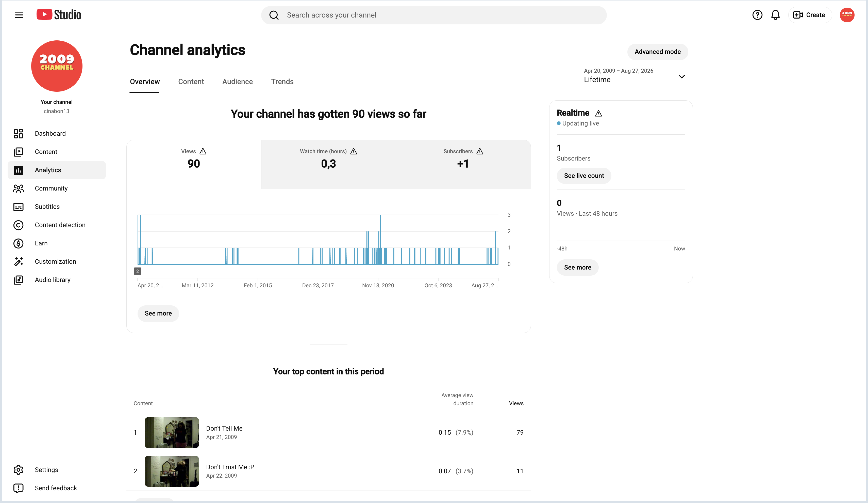Click the warning triangle beside Views
This screenshot has height=503, width=868.
click(x=203, y=151)
